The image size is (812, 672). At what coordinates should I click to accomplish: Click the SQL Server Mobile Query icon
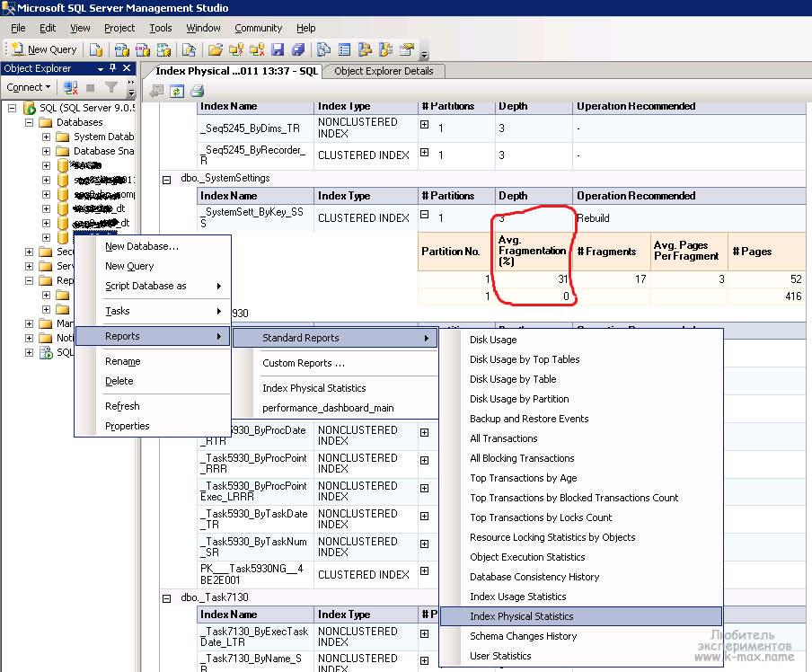coord(189,49)
